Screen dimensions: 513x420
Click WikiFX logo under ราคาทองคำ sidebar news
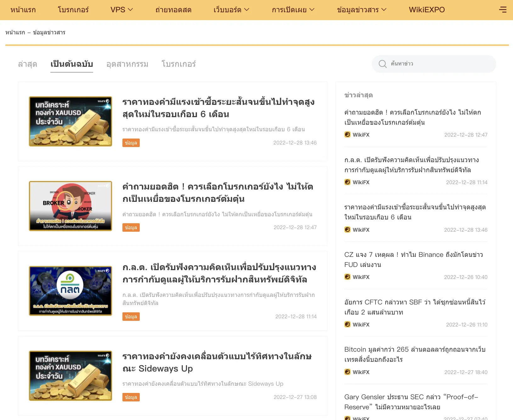coord(347,230)
